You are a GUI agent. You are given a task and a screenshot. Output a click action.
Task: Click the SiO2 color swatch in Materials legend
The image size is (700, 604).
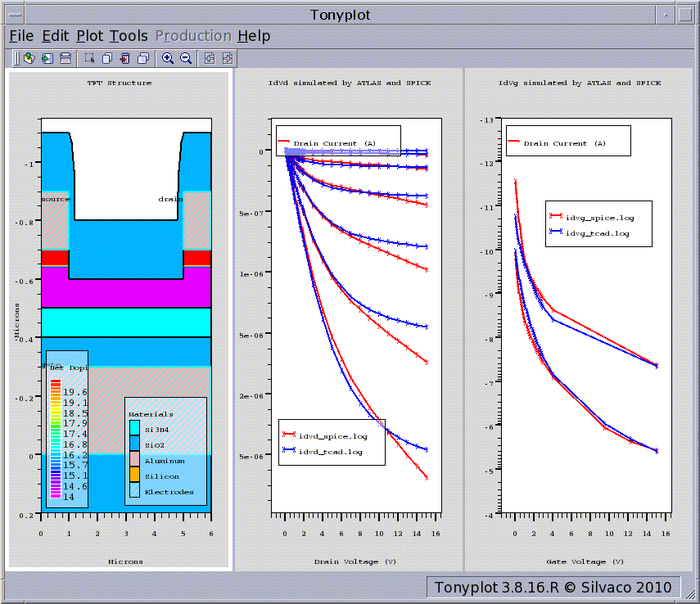point(134,444)
